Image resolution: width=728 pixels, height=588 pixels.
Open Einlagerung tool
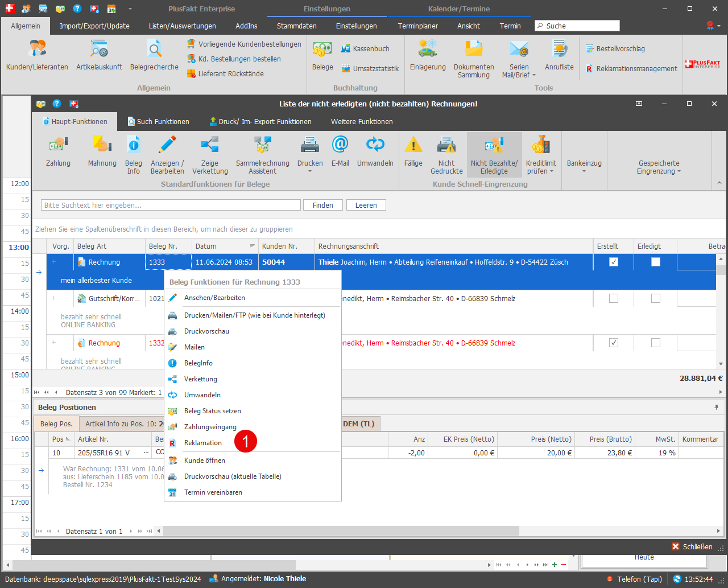[428, 56]
